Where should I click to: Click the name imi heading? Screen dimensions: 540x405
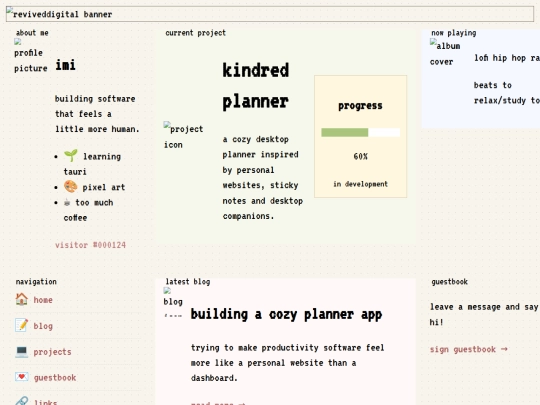point(65,65)
